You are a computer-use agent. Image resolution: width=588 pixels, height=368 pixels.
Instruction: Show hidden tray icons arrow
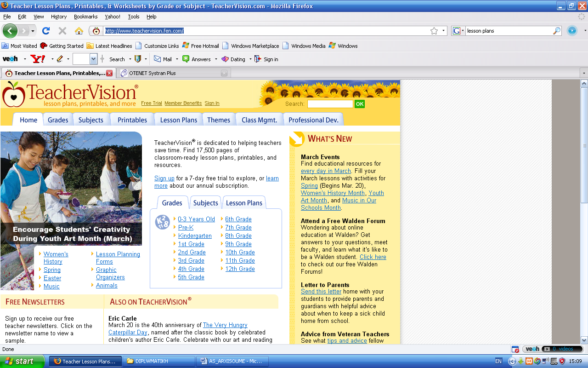512,361
